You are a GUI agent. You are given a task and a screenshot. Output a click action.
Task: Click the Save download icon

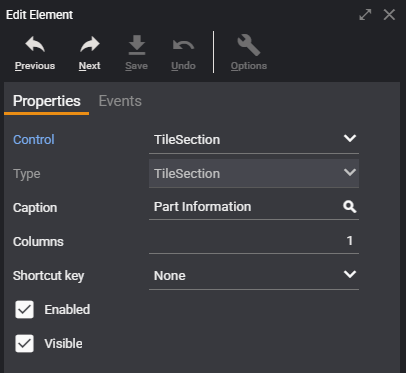137,44
